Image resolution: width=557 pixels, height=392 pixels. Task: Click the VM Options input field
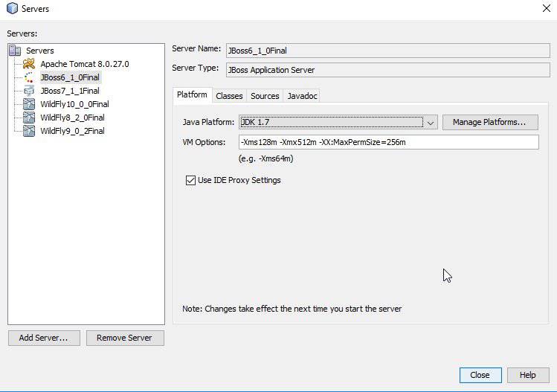click(389, 142)
